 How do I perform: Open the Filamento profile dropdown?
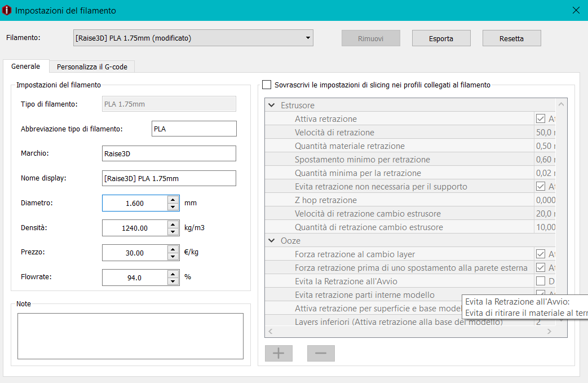193,38
